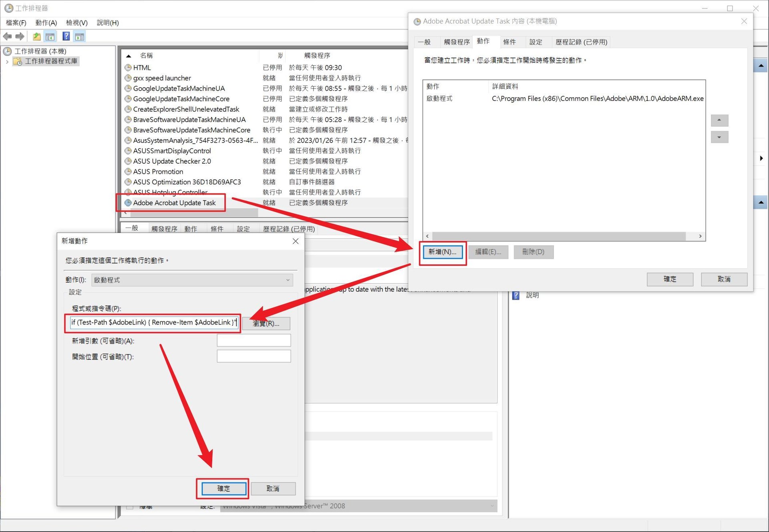The height and width of the screenshot is (532, 769).
Task: Click the Back arrow toolbar icon
Action: point(8,36)
